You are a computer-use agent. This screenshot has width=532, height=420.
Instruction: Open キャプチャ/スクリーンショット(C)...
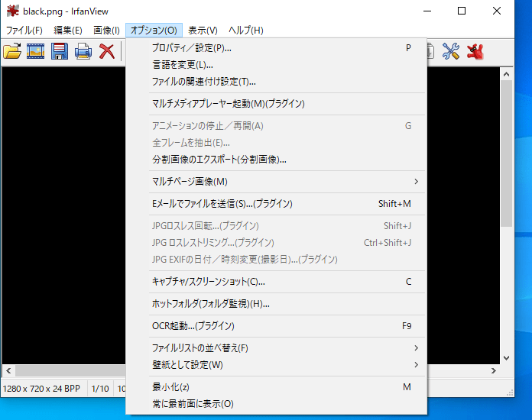tap(277, 282)
